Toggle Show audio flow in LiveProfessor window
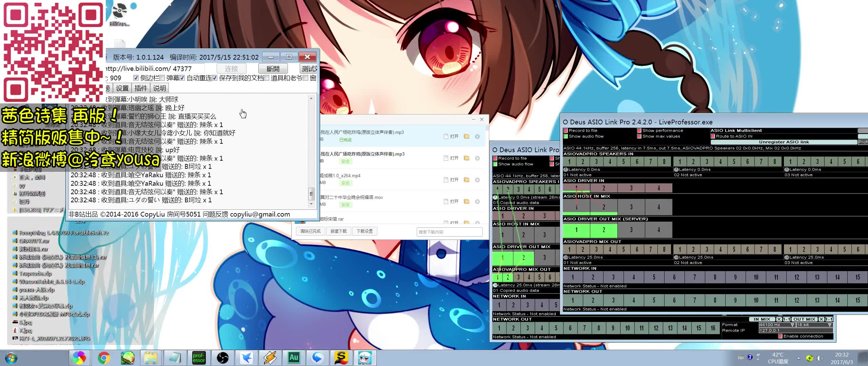This screenshot has height=366, width=868. (566, 136)
